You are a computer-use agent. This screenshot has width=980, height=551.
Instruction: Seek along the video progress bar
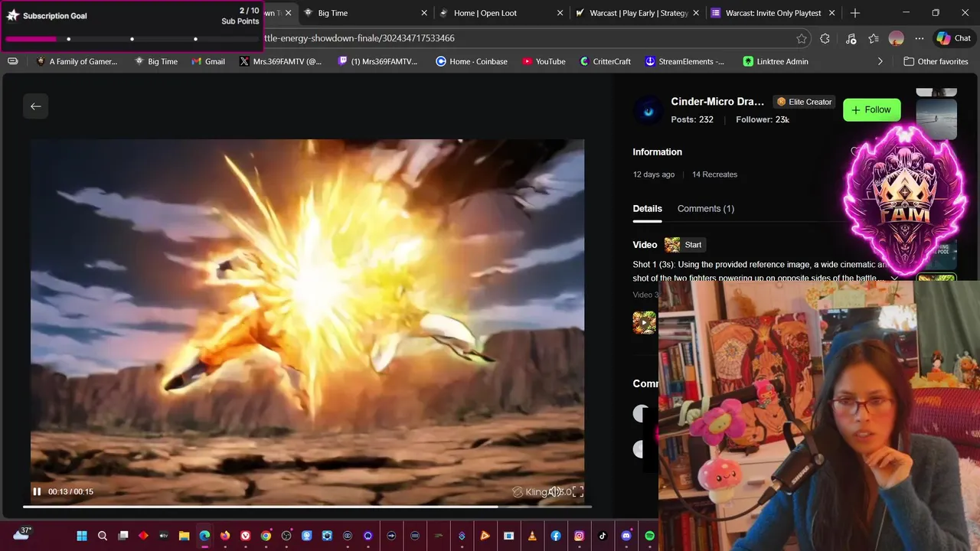pyautogui.click(x=306, y=506)
